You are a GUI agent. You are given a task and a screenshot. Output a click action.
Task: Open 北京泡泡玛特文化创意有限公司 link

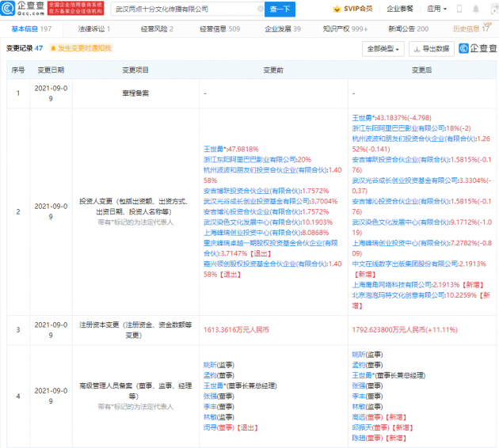pyautogui.click(x=398, y=295)
